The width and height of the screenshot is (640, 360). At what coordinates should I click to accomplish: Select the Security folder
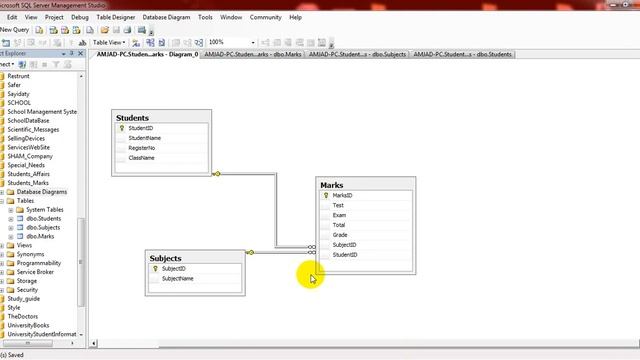[x=27, y=290]
